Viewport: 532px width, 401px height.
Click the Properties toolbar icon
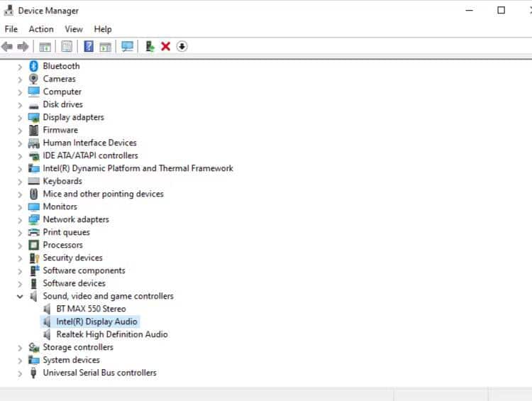[67, 47]
